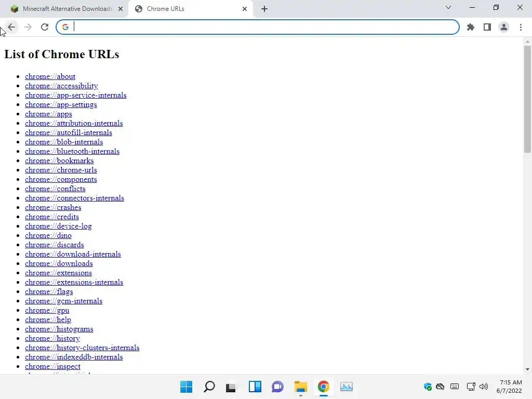Open chrome://conflicts link

(x=55, y=189)
